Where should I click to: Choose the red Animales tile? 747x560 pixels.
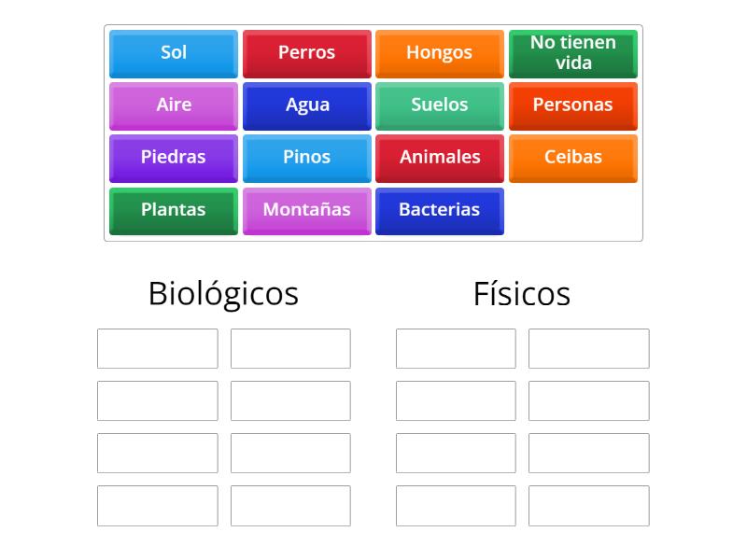pos(440,159)
